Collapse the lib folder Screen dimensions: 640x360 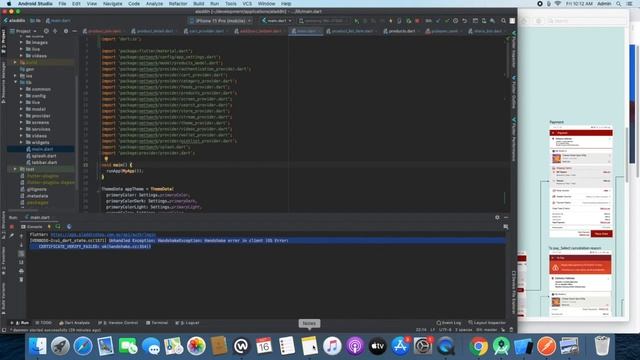click(16, 82)
